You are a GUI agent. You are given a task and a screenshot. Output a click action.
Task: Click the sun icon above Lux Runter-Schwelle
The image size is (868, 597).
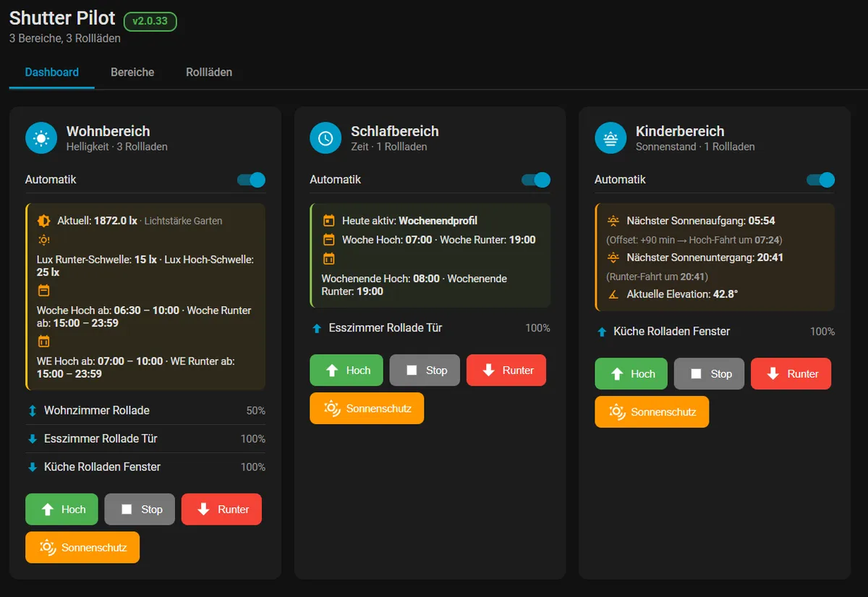43,240
